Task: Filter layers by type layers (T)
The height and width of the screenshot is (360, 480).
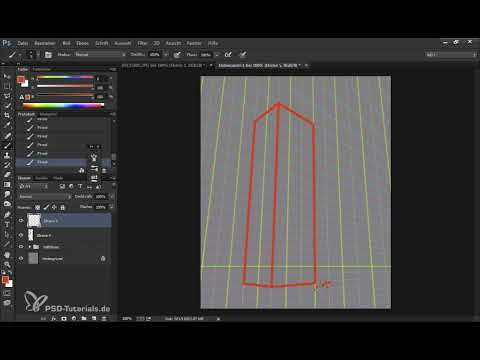Action: pos(80,186)
